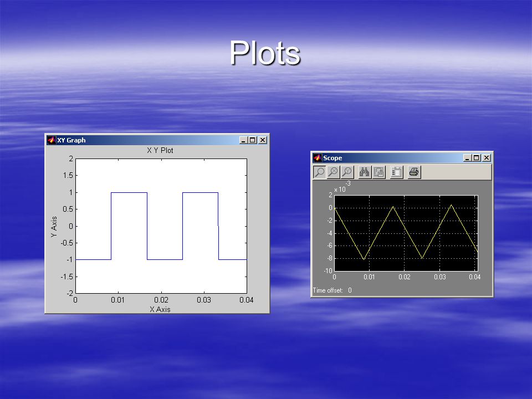The image size is (532, 399).
Task: Click the 0.03 tick label in XY Graph
Action: coord(204,300)
